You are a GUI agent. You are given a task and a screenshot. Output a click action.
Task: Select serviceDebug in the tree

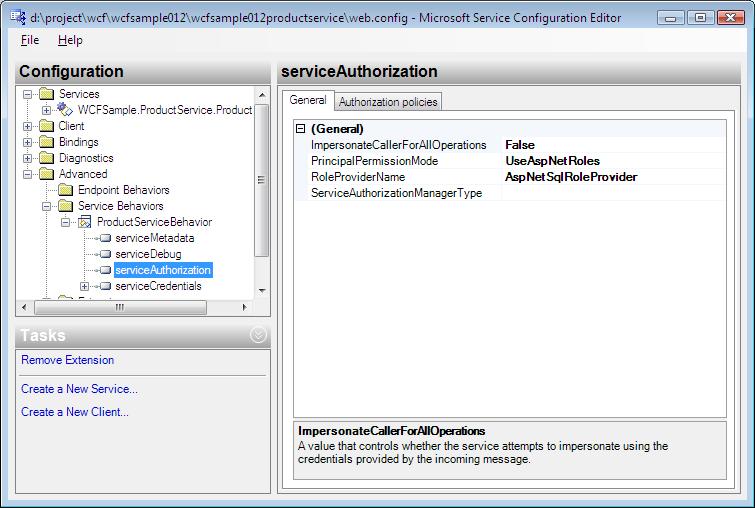coord(148,254)
